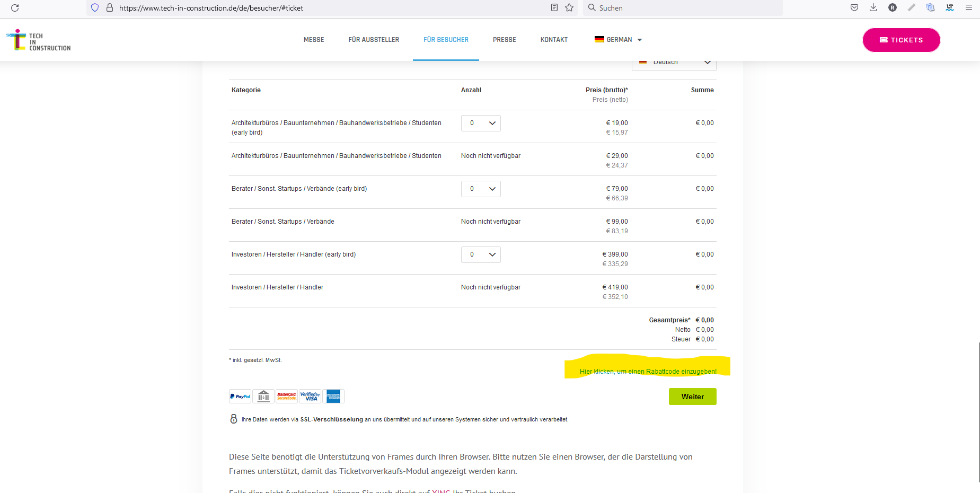
Task: Click the tracking protection shield icon
Action: [95, 7]
